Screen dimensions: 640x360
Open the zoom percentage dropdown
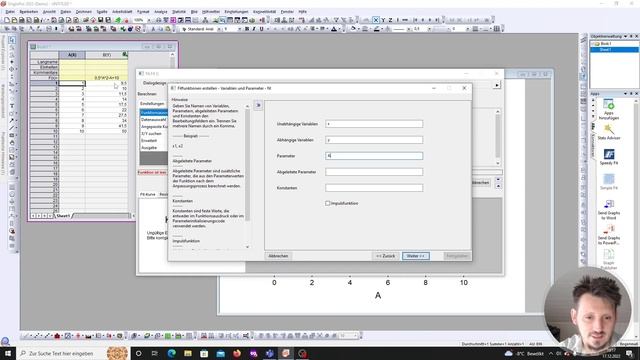click(x=149, y=20)
